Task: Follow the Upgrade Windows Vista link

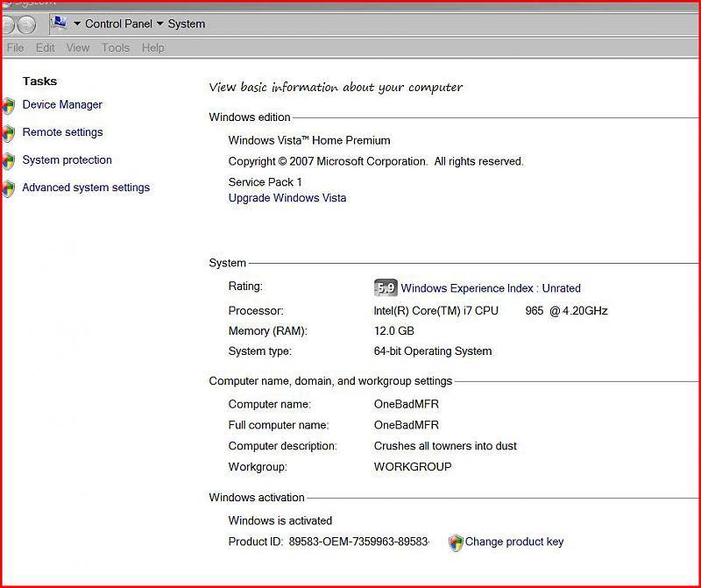Action: click(x=287, y=198)
